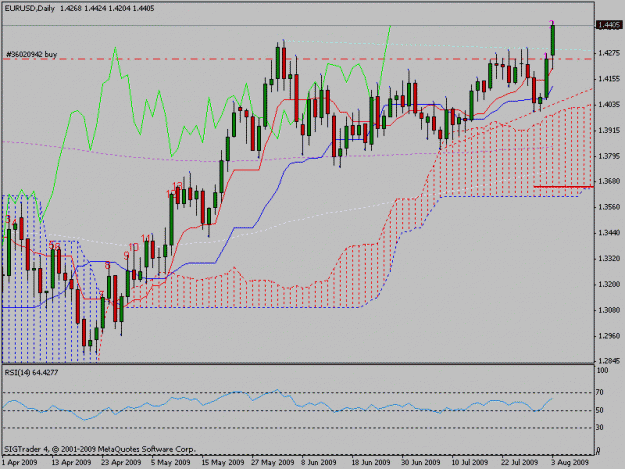The image size is (625, 469).
Task: Click the 10 Jul 2009 date label
Action: [470, 462]
